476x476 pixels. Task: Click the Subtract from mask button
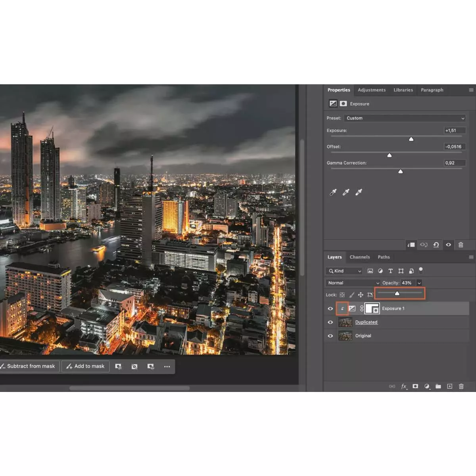pos(29,366)
